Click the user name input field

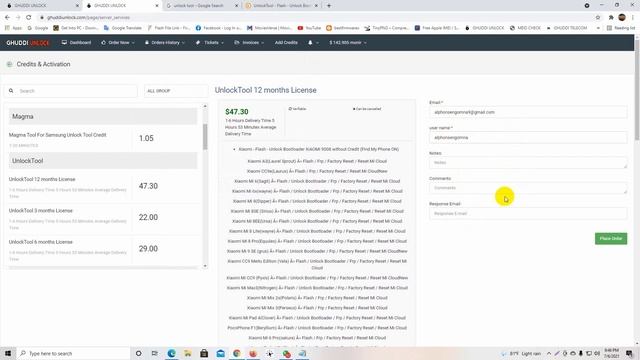click(x=528, y=138)
